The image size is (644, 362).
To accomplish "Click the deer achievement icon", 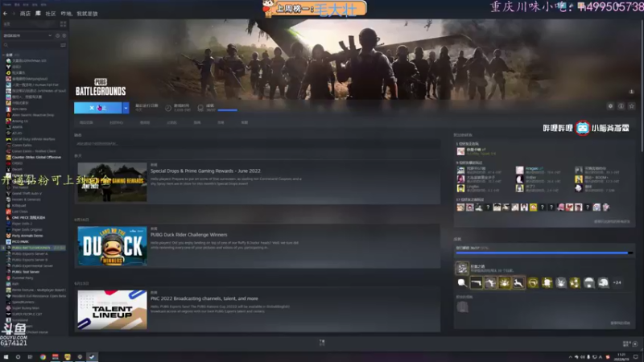I will pyautogui.click(x=518, y=283).
